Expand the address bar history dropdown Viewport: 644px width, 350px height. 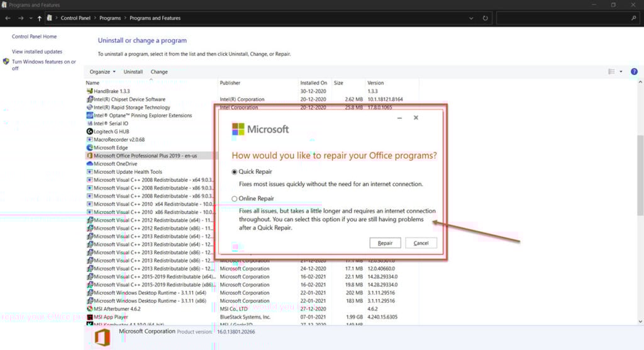[x=471, y=18]
